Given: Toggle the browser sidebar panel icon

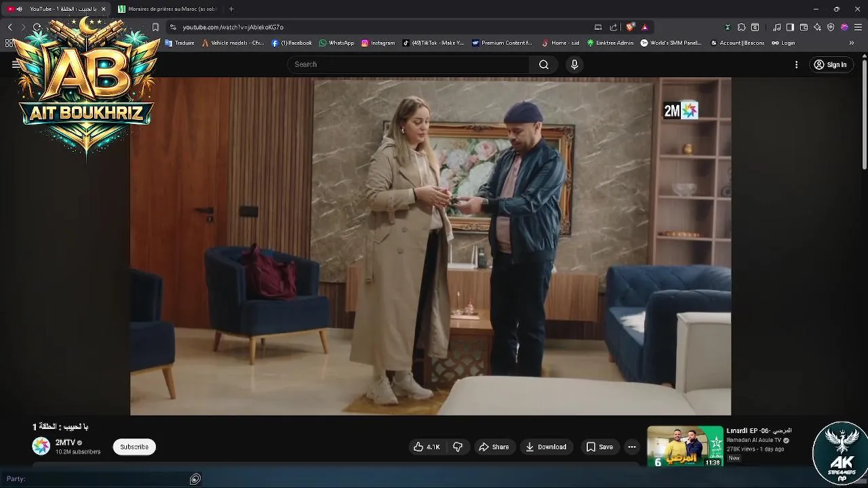Looking at the screenshot, I should tap(790, 27).
